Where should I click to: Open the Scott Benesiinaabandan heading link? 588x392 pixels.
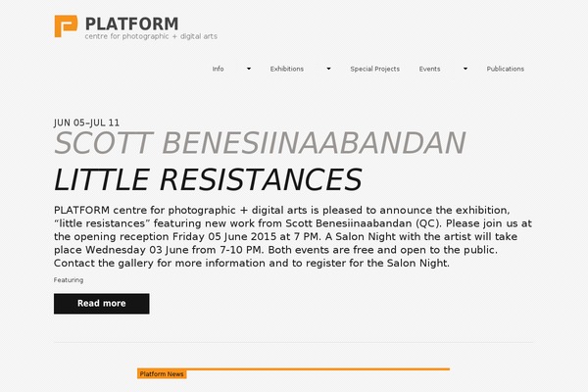tap(260, 143)
